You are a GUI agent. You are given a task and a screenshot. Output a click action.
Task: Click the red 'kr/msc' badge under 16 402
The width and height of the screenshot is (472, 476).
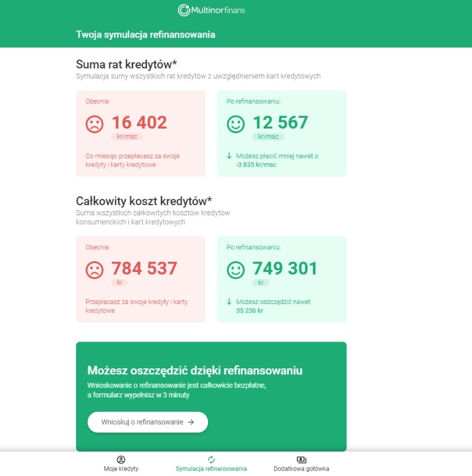point(127,137)
